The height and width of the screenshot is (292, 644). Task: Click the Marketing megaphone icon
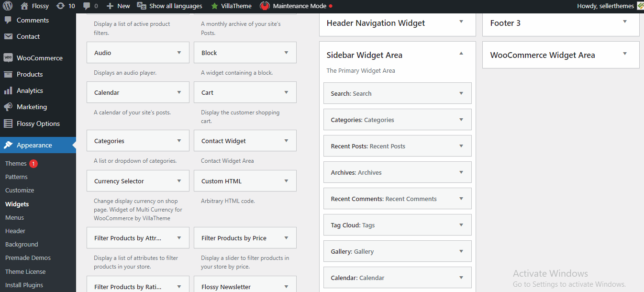[x=8, y=107]
